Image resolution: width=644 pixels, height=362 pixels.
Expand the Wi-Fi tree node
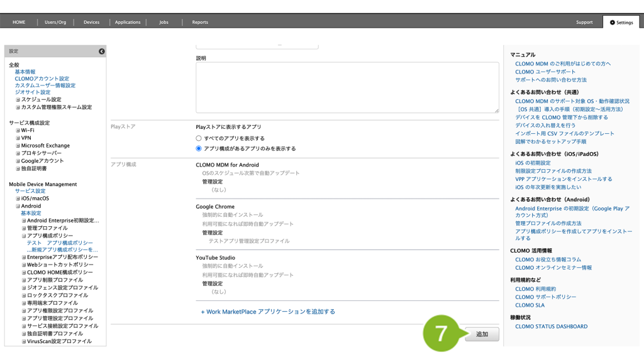coord(18,130)
